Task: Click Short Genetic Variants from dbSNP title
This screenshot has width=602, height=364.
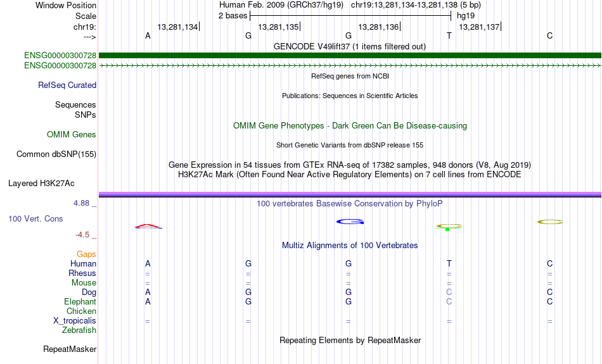Action: [350, 145]
